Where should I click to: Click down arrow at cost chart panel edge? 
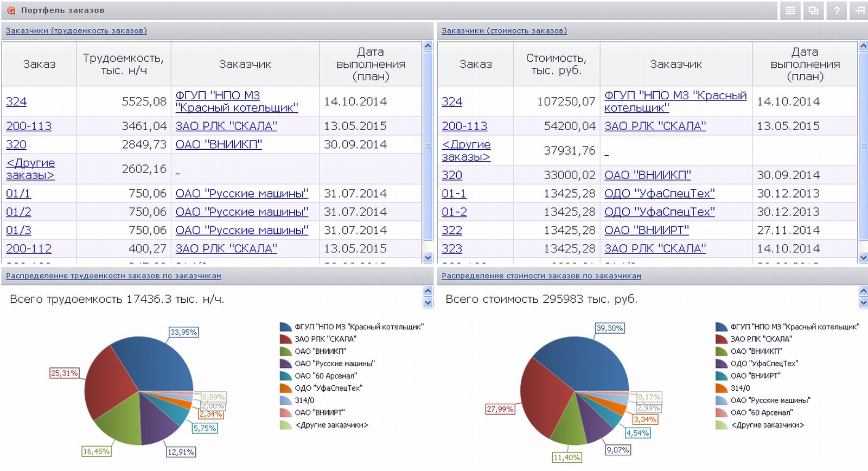864,303
